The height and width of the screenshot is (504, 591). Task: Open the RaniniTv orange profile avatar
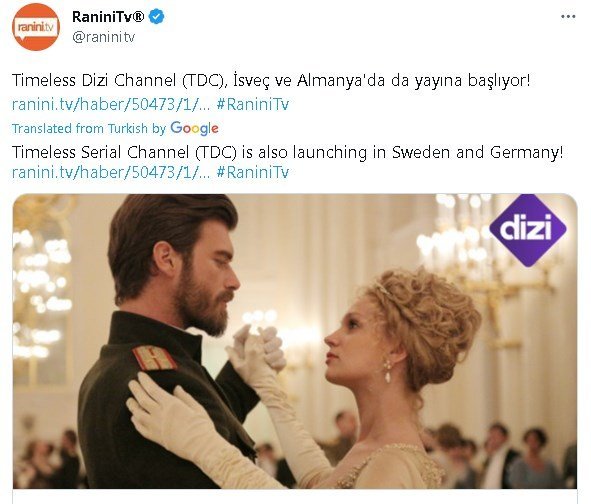click(x=36, y=27)
